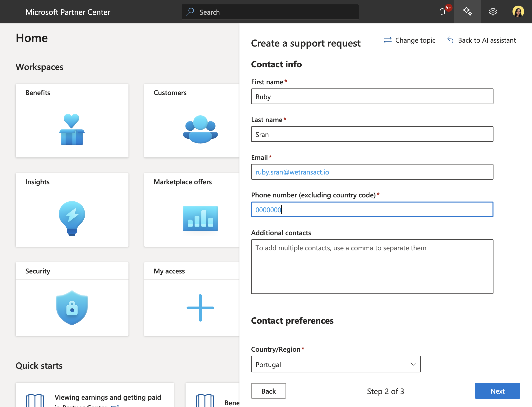Open the Security workspace card title
The image size is (532, 407).
pyautogui.click(x=38, y=271)
